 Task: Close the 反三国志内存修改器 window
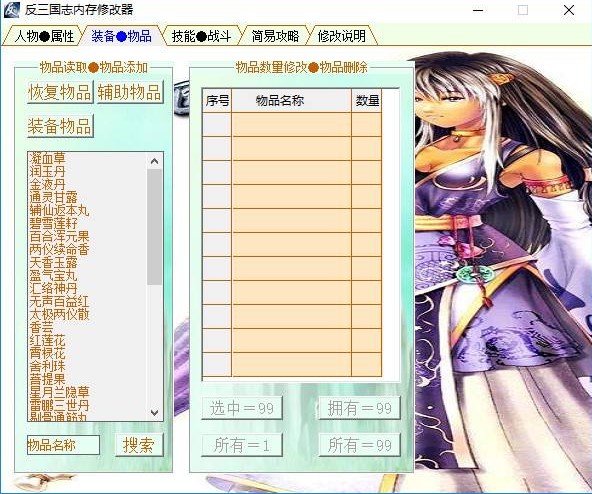point(569,10)
